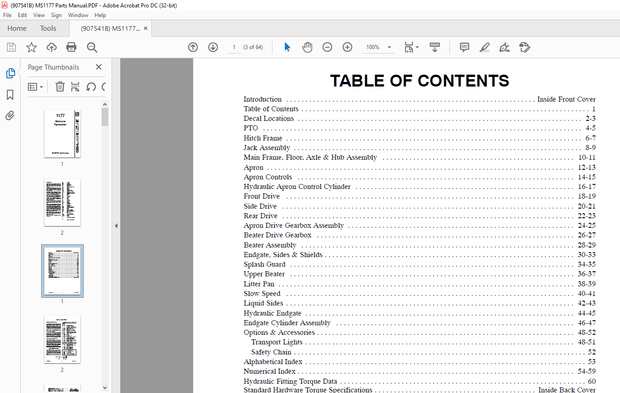The width and height of the screenshot is (620, 393).
Task: Toggle the Page Thumbnails panel icon
Action: point(10,73)
